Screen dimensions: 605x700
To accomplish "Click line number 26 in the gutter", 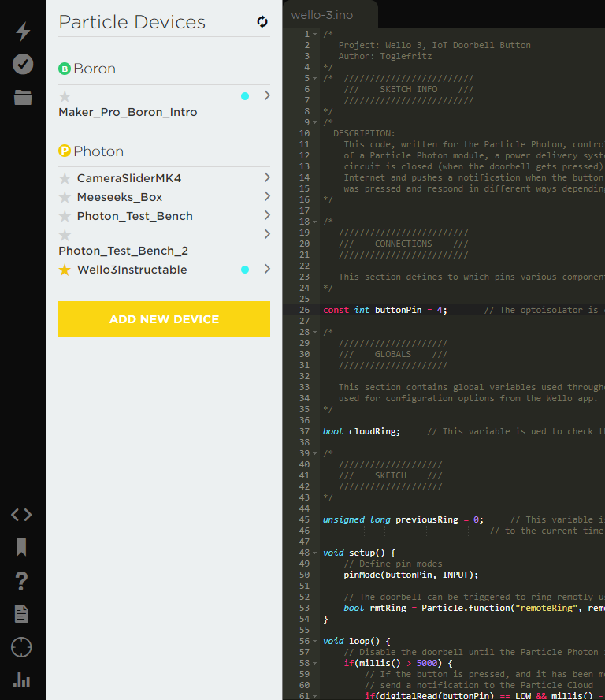I will (x=304, y=310).
